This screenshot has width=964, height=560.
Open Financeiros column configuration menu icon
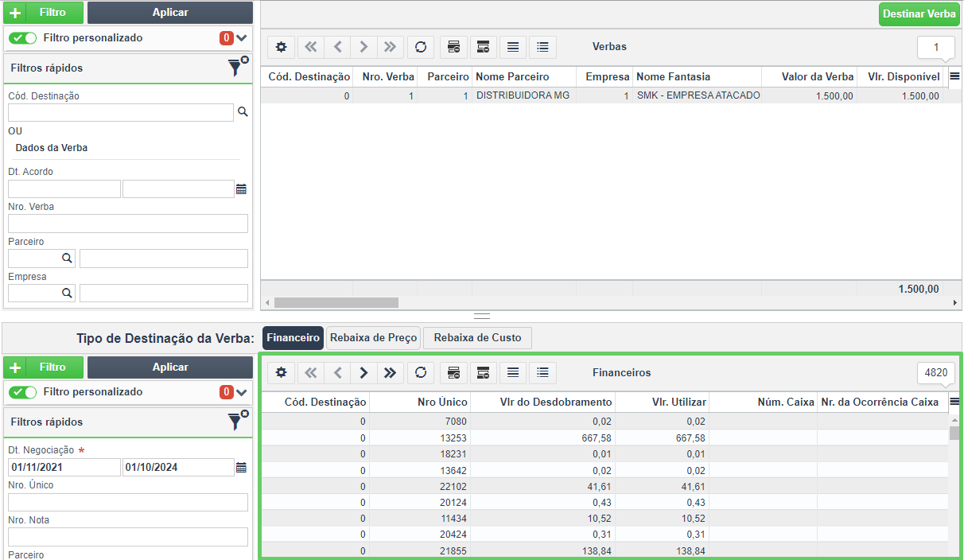coord(954,402)
